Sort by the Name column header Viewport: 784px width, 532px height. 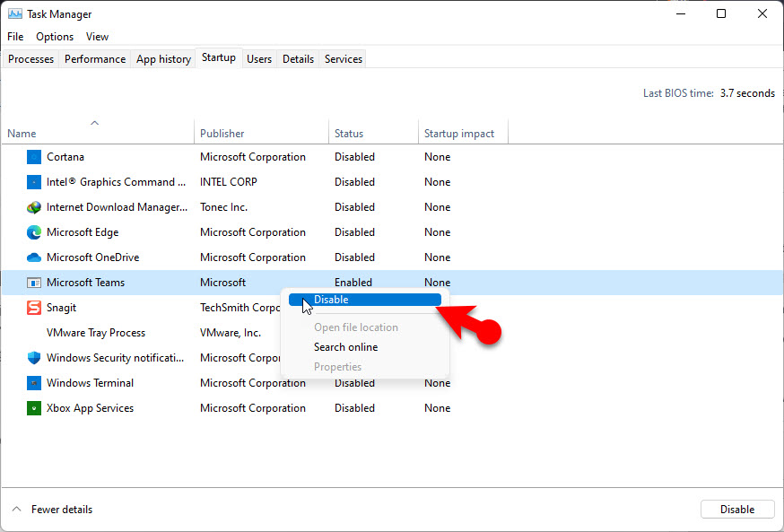tap(98, 132)
